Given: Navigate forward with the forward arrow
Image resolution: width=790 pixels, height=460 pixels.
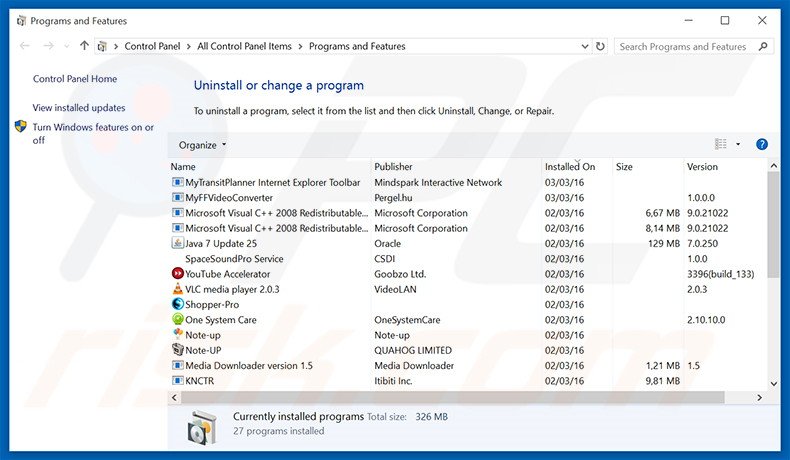Looking at the screenshot, I should point(48,46).
